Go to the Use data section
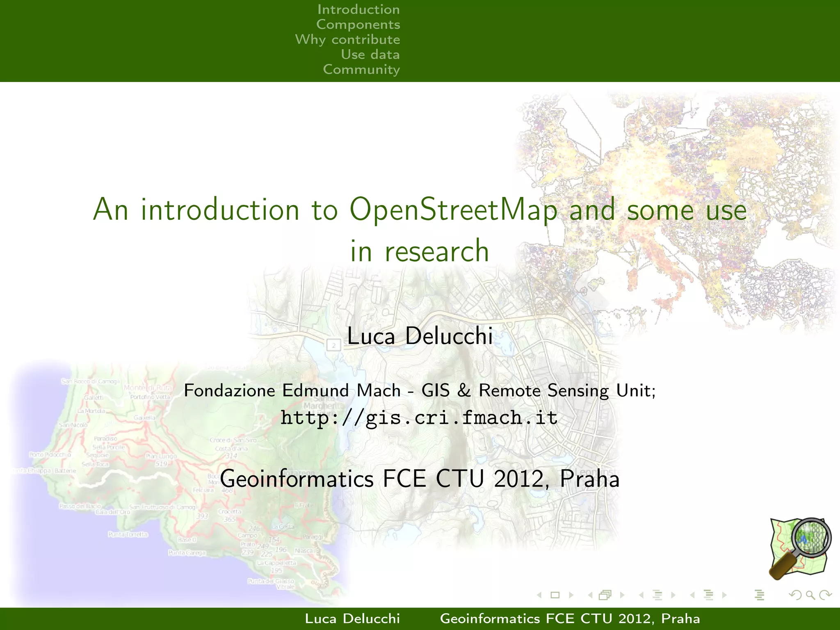Image resolution: width=840 pixels, height=630 pixels. tap(370, 55)
